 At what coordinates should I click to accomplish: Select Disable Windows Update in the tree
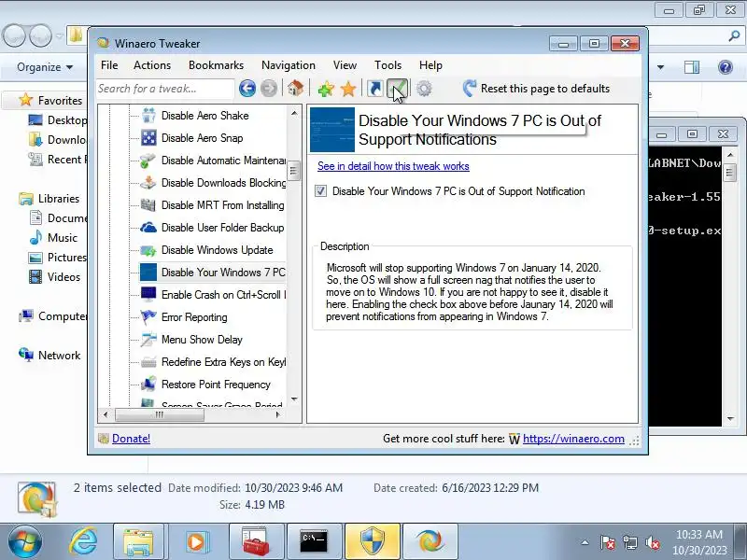[217, 250]
